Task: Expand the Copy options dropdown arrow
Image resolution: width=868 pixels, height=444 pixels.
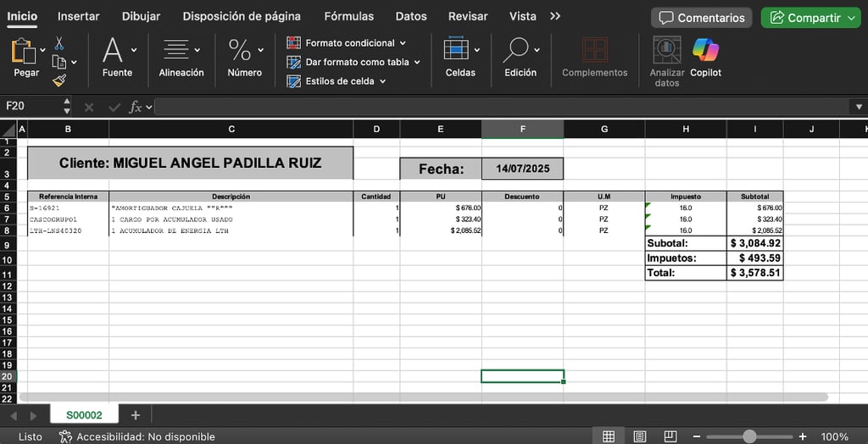Action: (75, 62)
